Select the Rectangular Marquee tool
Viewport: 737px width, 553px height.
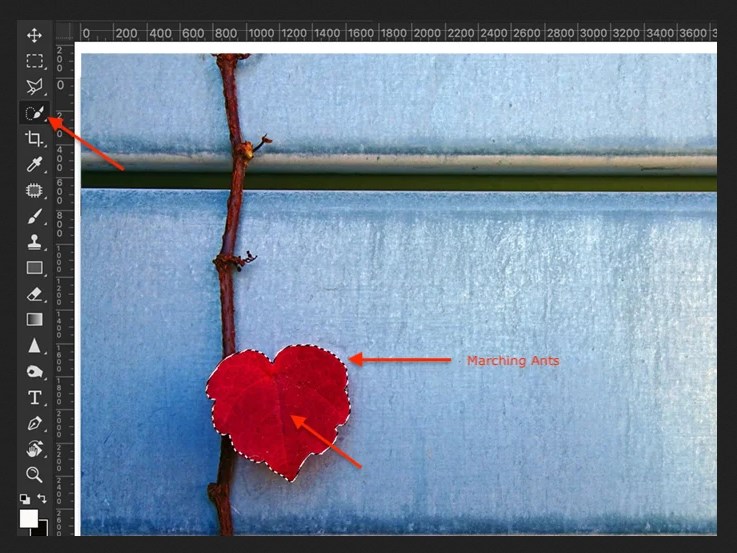(34, 61)
